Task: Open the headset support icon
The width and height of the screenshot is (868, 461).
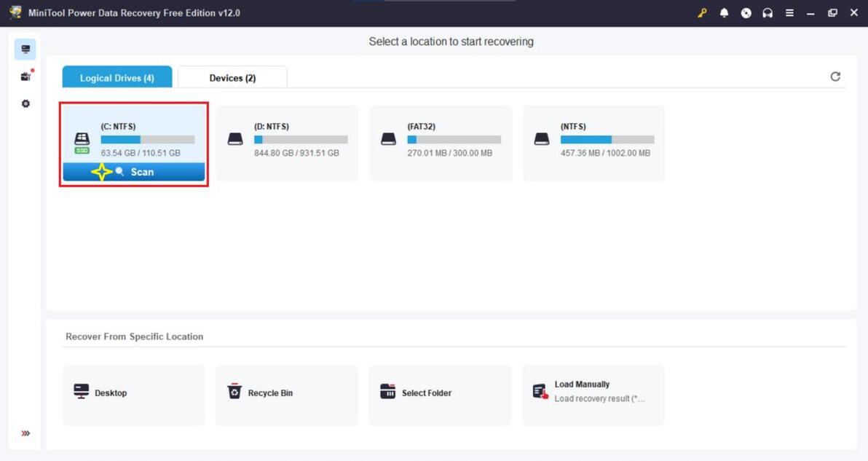Action: coord(768,12)
